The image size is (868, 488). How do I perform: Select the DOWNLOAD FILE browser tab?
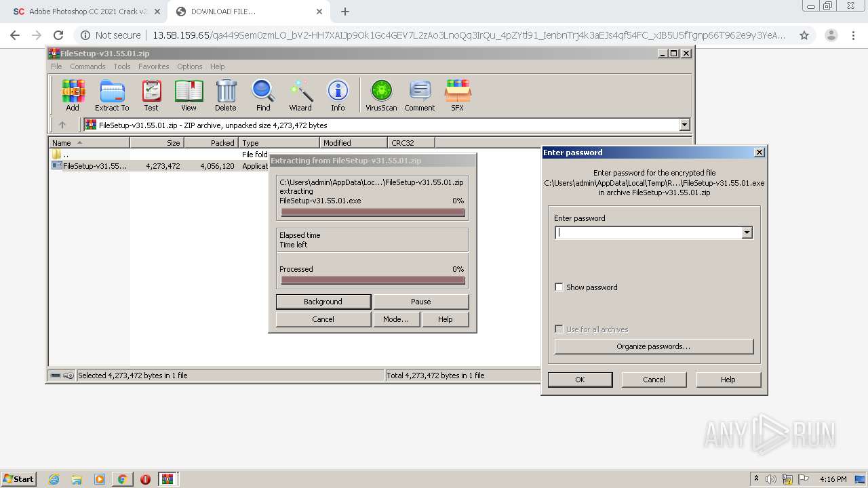click(250, 12)
